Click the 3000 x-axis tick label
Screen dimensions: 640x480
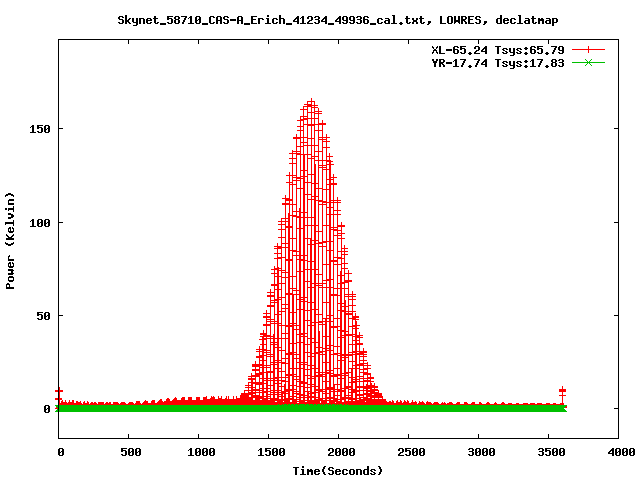[481, 452]
